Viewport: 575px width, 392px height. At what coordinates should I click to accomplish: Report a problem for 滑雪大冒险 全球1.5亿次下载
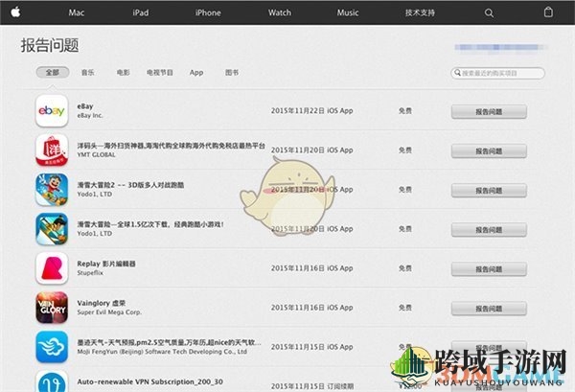pyautogui.click(x=489, y=230)
